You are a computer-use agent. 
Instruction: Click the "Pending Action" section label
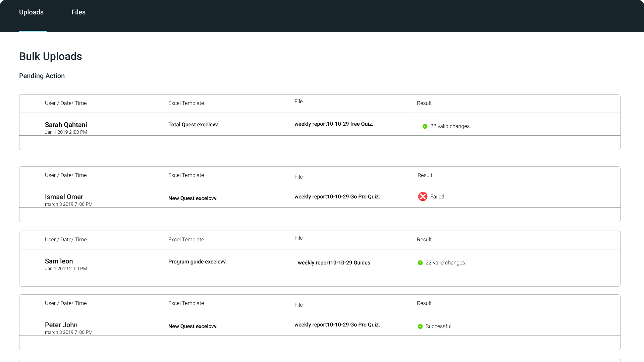coord(42,76)
